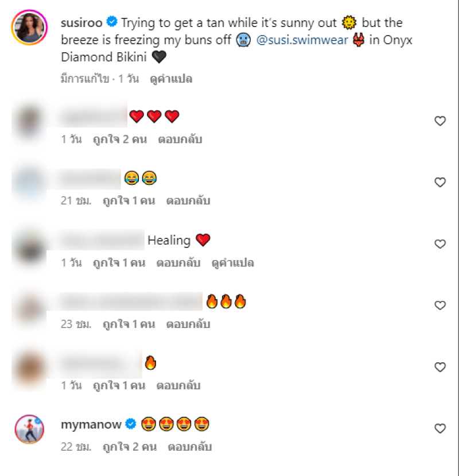This screenshot has width=459, height=476.
Task: Open the @susi.swimwear mention
Action: click(x=302, y=40)
